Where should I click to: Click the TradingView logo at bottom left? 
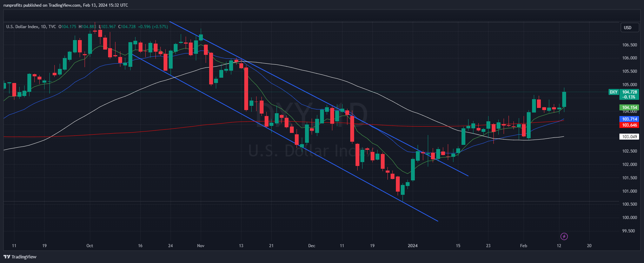[x=20, y=257]
